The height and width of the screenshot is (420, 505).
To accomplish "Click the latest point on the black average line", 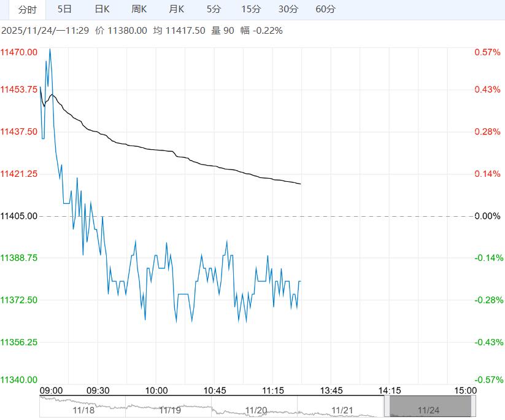I will tap(301, 184).
